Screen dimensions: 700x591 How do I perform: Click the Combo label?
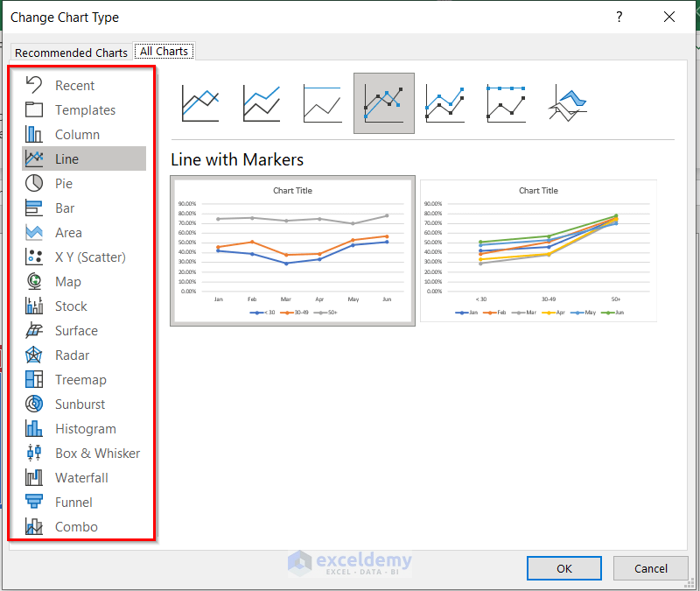pos(76,527)
